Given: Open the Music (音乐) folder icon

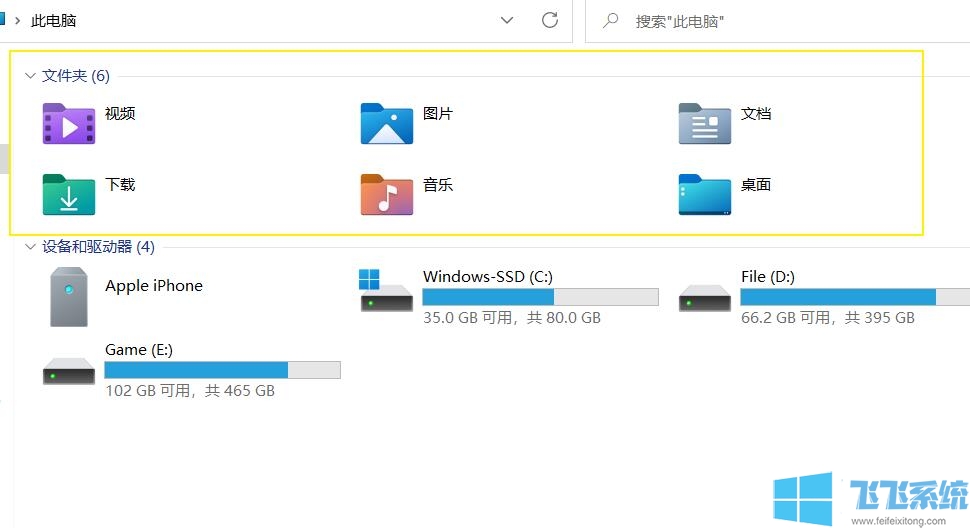Looking at the screenshot, I should [386, 195].
